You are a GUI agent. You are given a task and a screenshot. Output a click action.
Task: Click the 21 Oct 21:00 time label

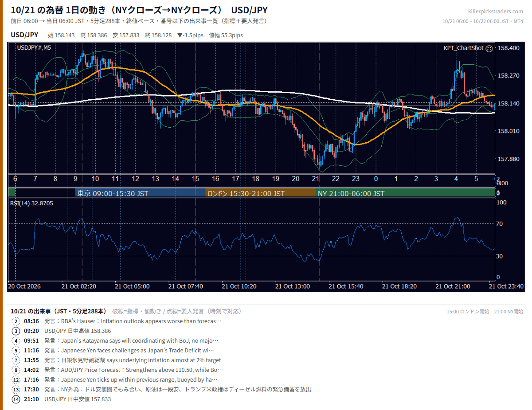pos(453,286)
